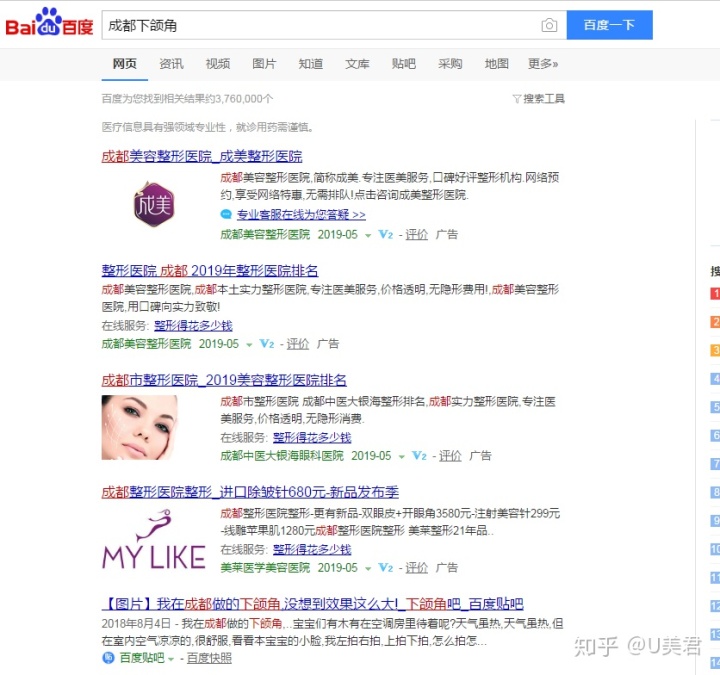Viewport: 720px width, 675px height.
Task: Open 评价 link in 成美 result
Action: (x=416, y=235)
